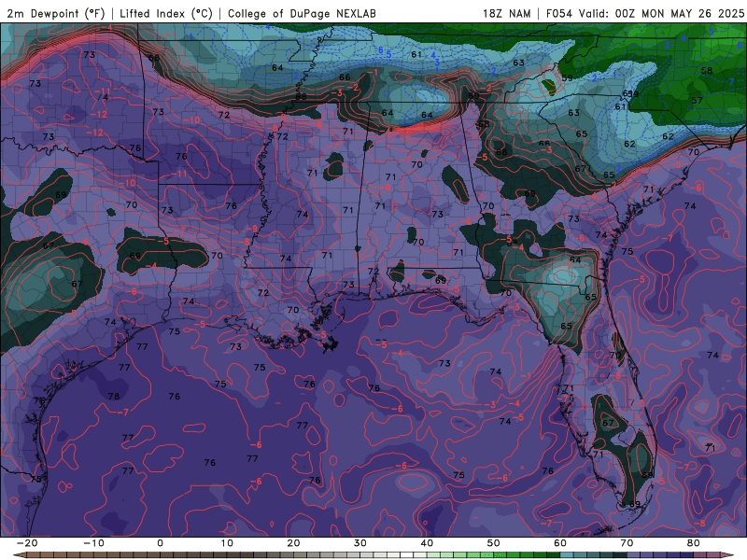
Task: Click the 50 label on the color scale
Action: pos(494,543)
